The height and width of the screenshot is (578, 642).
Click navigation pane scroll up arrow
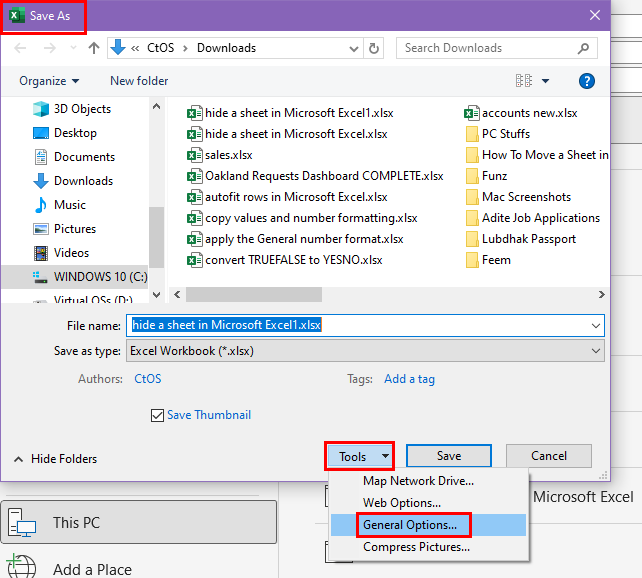[x=156, y=106]
